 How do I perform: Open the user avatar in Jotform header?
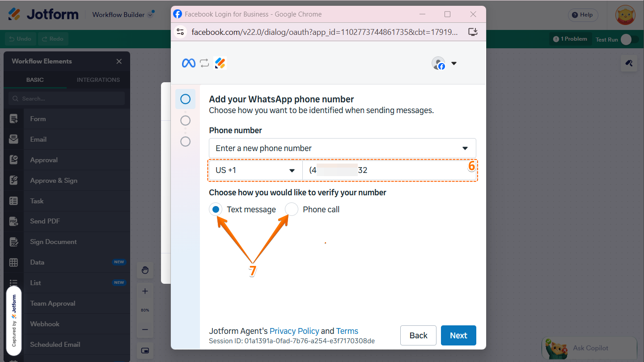pyautogui.click(x=625, y=15)
